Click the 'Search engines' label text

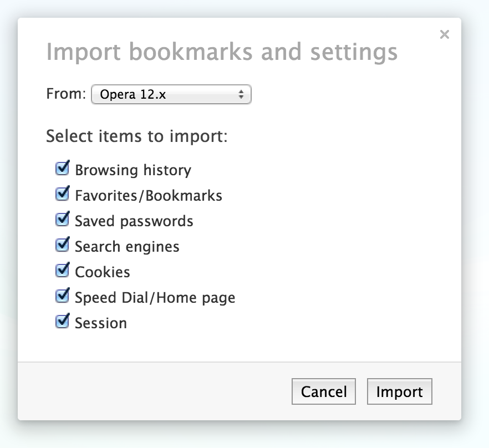pos(127,247)
